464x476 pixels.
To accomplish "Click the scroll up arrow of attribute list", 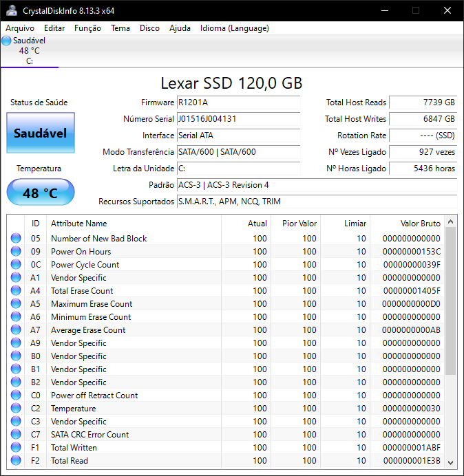I will [x=451, y=221].
